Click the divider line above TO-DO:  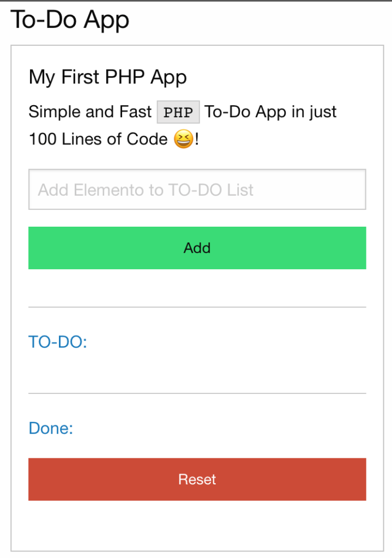pos(197,307)
